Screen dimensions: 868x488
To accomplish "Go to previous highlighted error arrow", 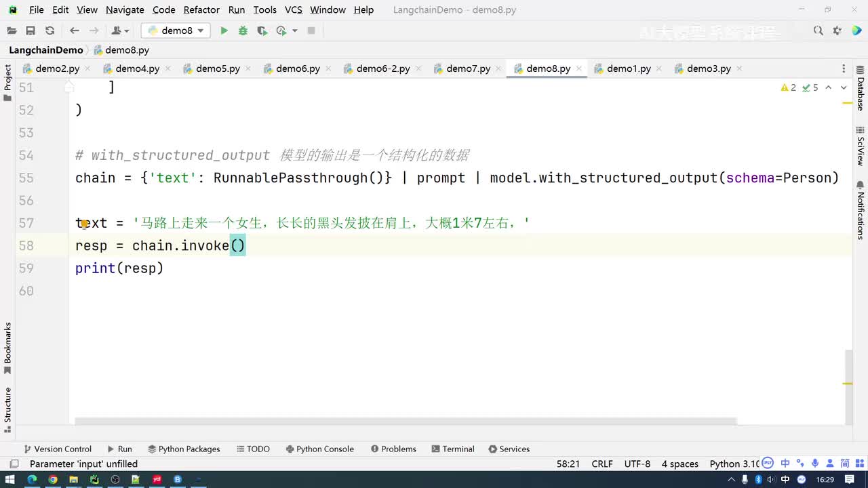I will [829, 87].
